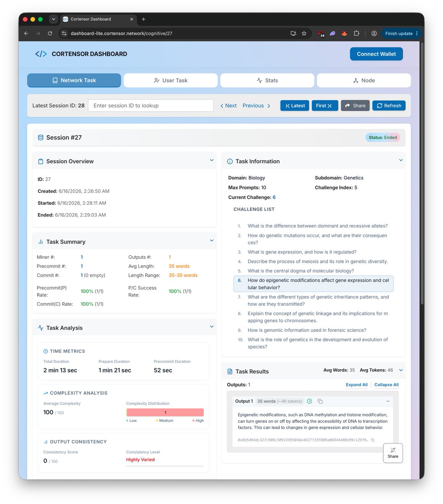Open the tab search dropdown in title bar
443x504 pixels.
pos(53,19)
